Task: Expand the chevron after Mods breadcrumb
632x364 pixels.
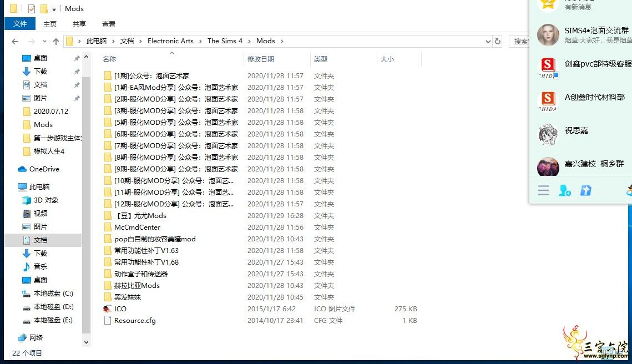Action: pyautogui.click(x=282, y=41)
